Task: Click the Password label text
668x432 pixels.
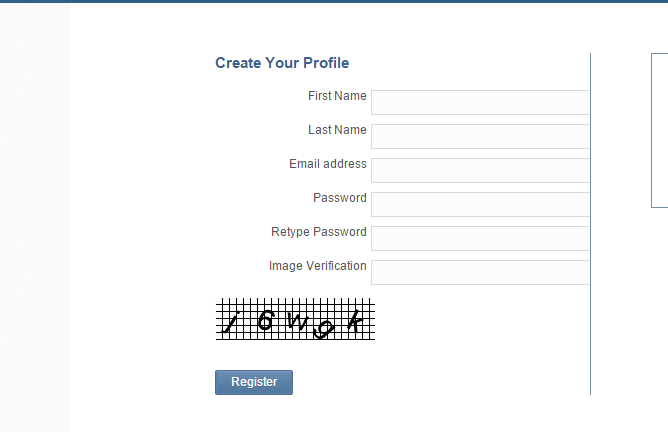Action: coord(340,198)
